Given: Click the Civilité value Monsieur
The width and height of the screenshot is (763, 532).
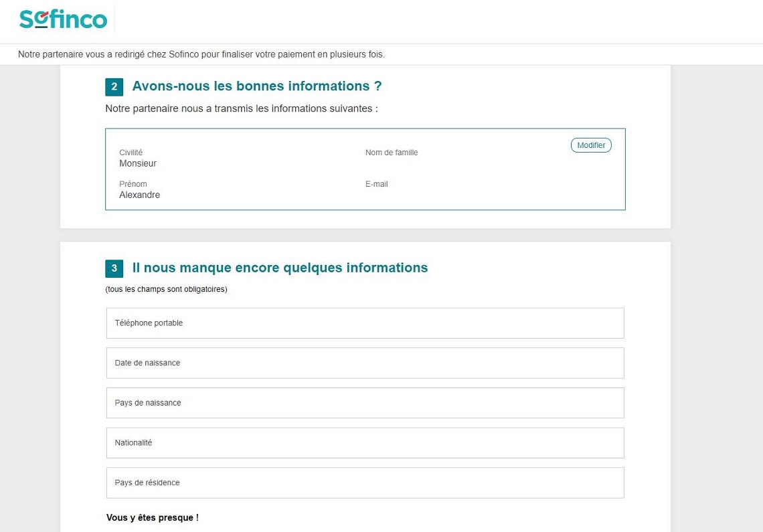Looking at the screenshot, I should click(x=138, y=163).
